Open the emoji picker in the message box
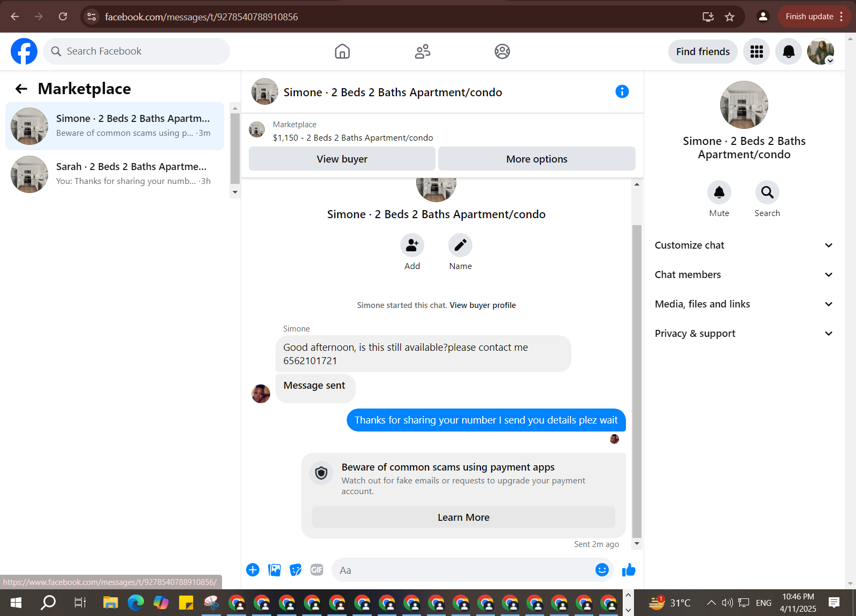The image size is (856, 616). [x=602, y=570]
